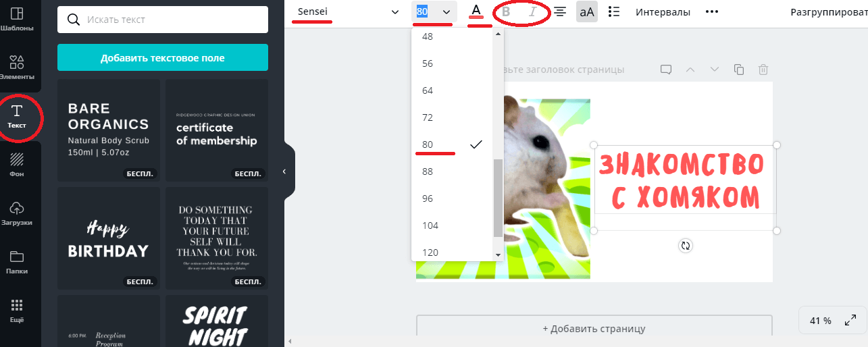Click the bulleted list icon
This screenshot has height=347, width=868.
[614, 11]
